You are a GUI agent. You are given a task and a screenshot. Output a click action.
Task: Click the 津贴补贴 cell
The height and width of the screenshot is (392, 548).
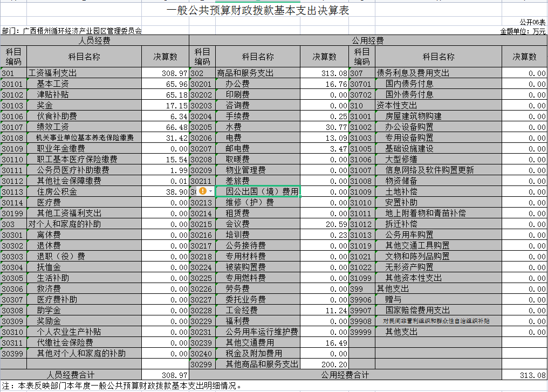(84, 95)
